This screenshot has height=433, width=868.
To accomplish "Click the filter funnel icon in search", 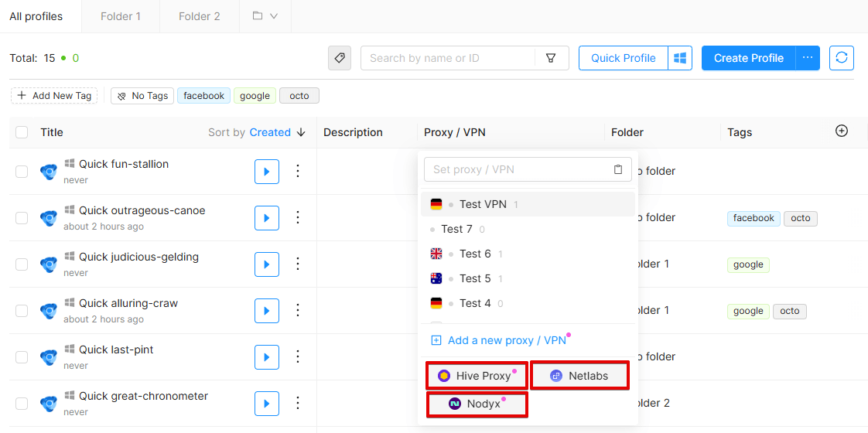I will tap(551, 58).
